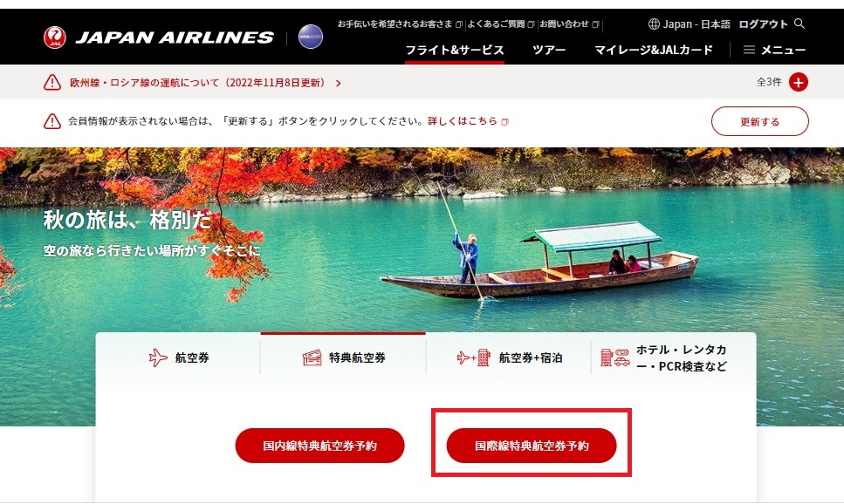
Task: Select the 特典航空券 tab
Action: point(343,358)
